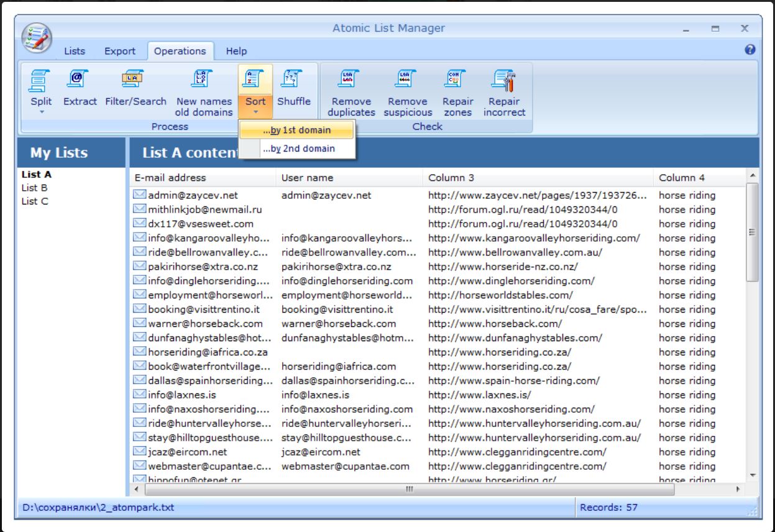The image size is (775, 532).
Task: Switch to the Operations ribbon tab
Action: click(x=180, y=52)
